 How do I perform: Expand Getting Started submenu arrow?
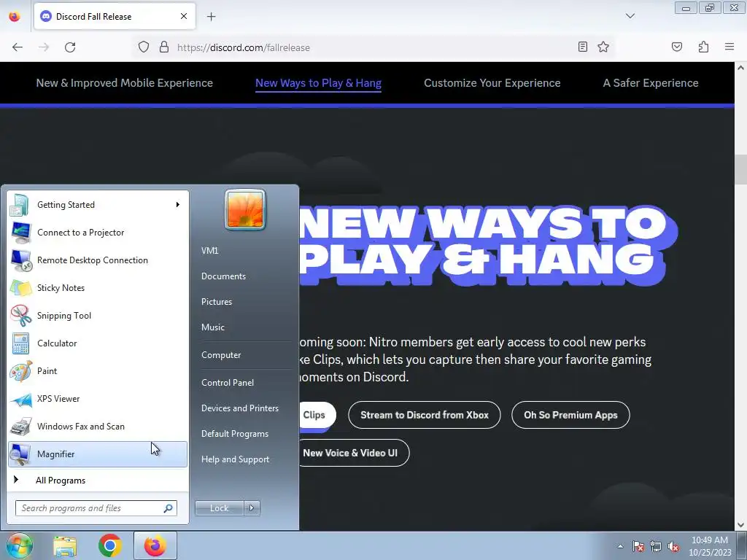coord(178,205)
